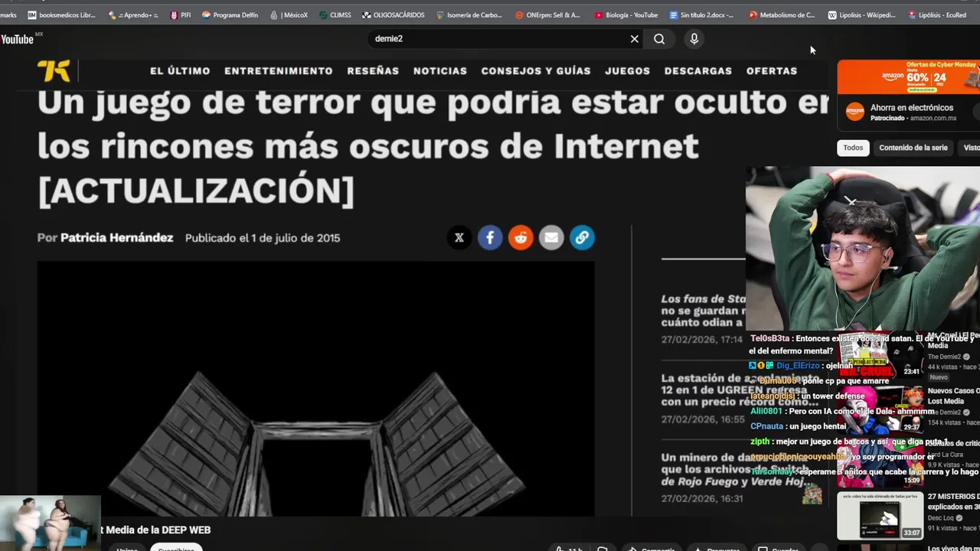The height and width of the screenshot is (551, 980).
Task: Open the 29:37 Nuevos Casos video thumbnail
Action: 880,409
